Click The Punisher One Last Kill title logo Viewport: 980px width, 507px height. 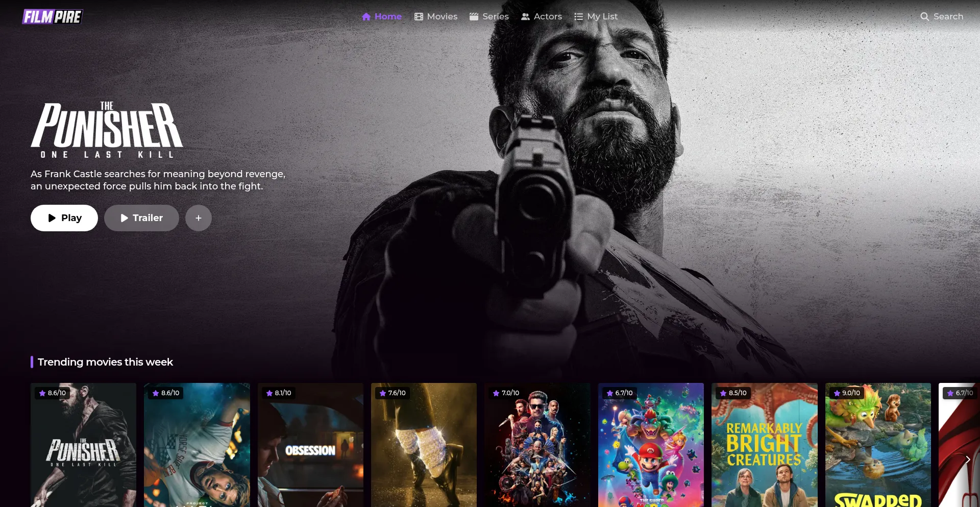[x=107, y=130]
